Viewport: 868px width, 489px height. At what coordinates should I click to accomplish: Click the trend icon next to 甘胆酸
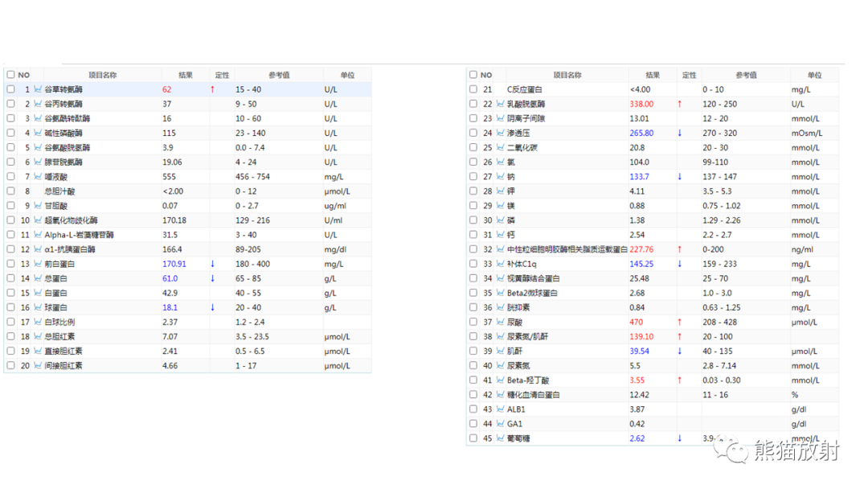(38, 205)
